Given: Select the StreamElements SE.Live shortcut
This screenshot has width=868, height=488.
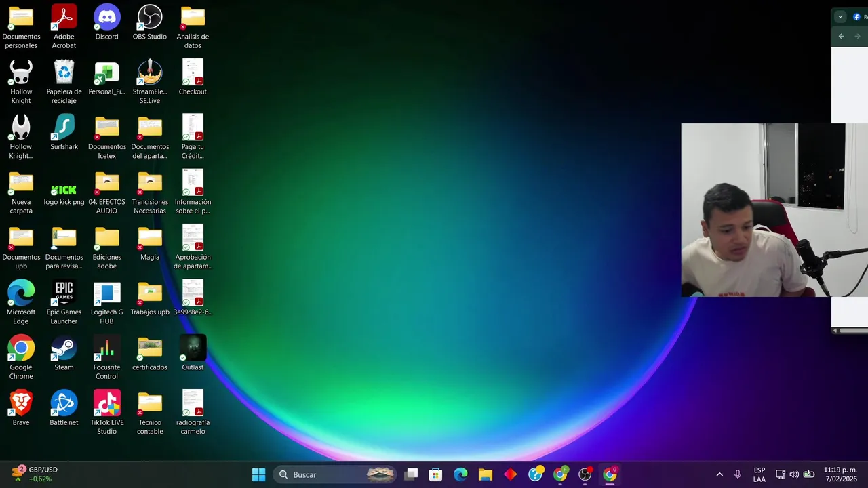Looking at the screenshot, I should tap(149, 81).
